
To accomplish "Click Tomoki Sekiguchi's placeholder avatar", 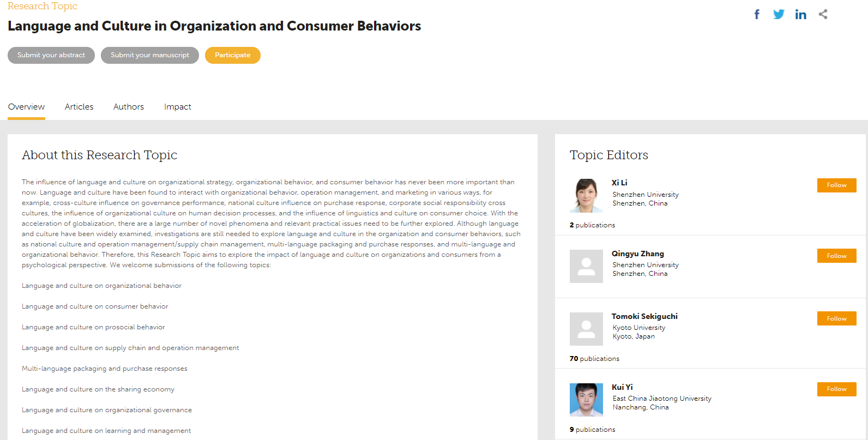I will [x=586, y=329].
